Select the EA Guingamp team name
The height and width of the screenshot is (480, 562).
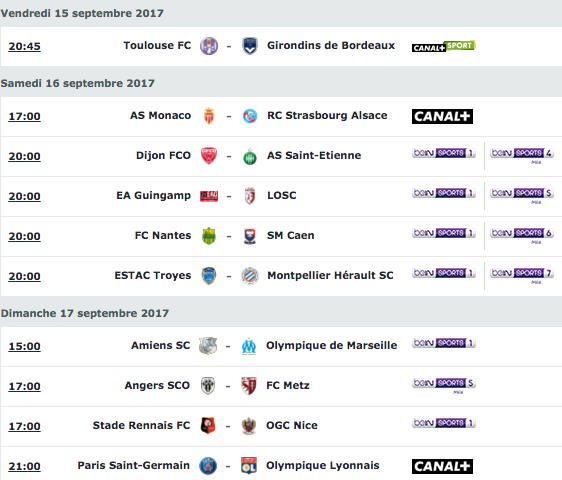click(153, 195)
